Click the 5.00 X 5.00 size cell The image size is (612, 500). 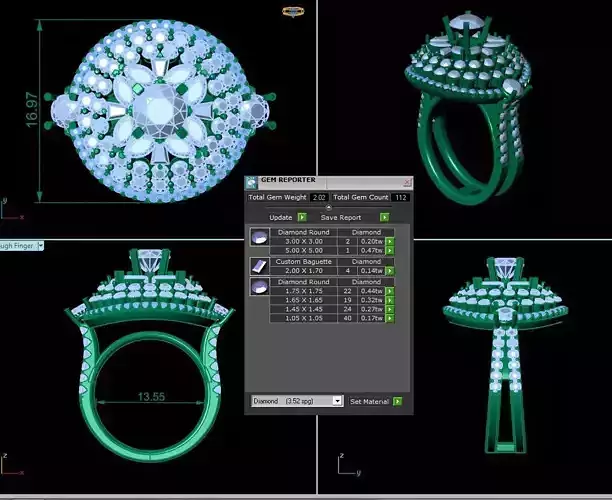304,251
